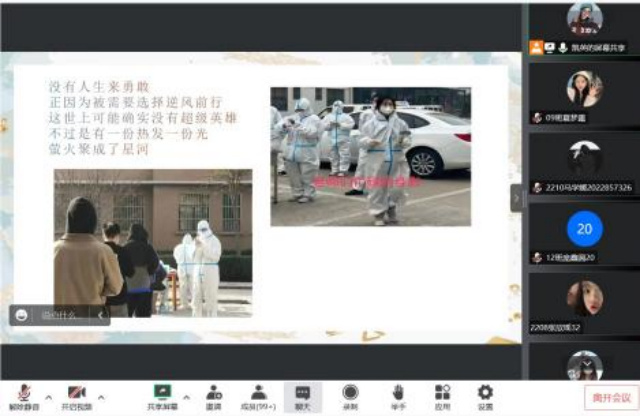The image size is (640, 416).
Task: Open video options arrow beside camera
Action: tap(101, 397)
